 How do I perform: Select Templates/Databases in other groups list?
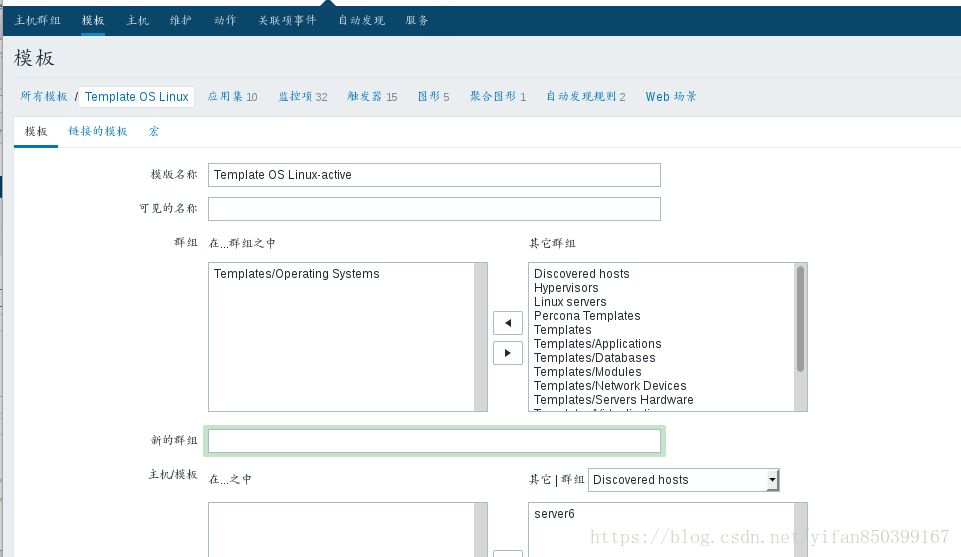[594, 358]
